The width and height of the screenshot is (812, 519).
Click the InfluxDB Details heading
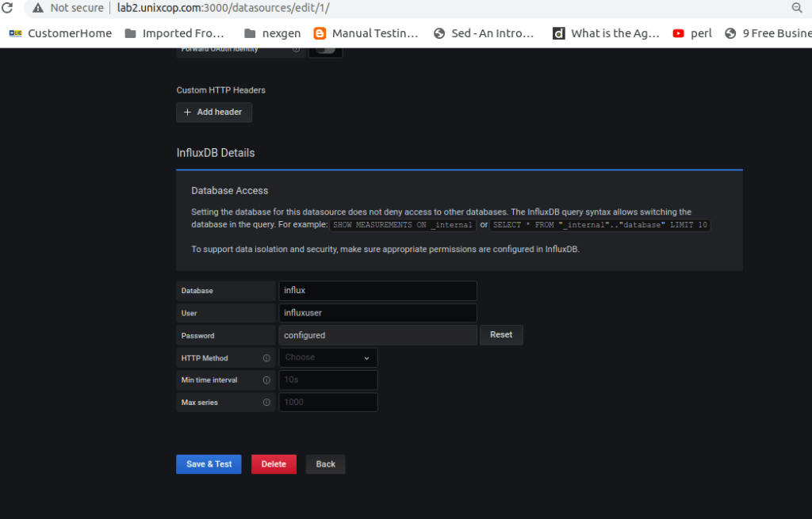pyautogui.click(x=216, y=153)
